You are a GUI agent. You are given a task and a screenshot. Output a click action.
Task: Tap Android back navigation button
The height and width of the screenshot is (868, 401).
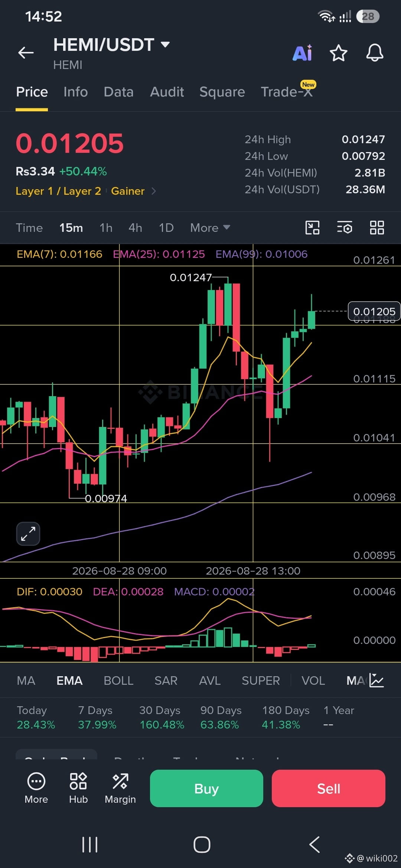click(x=314, y=845)
